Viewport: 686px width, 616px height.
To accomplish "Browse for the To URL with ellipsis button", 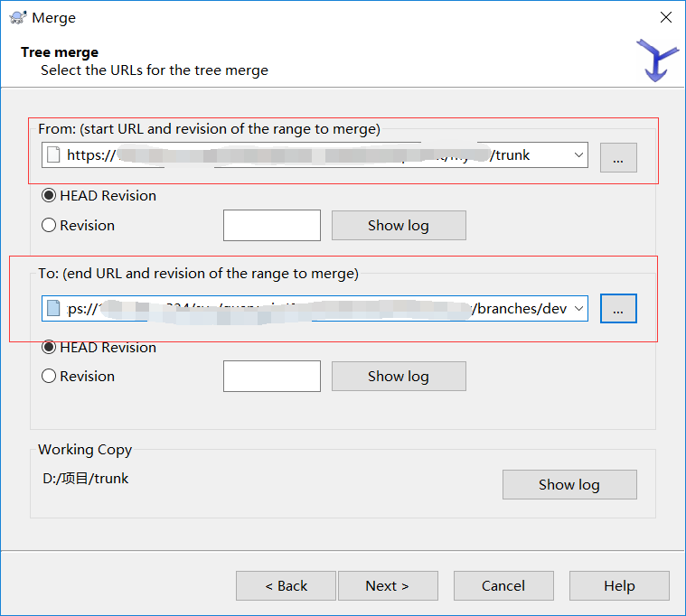I will tap(618, 309).
